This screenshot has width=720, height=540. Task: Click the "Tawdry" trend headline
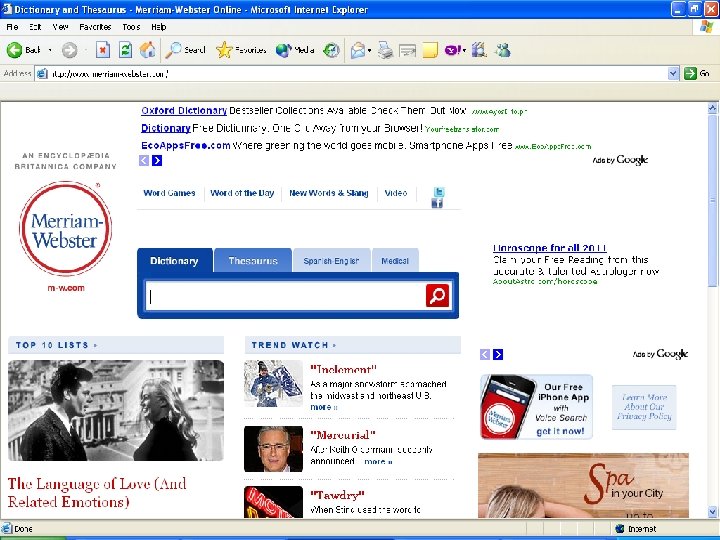(337, 495)
